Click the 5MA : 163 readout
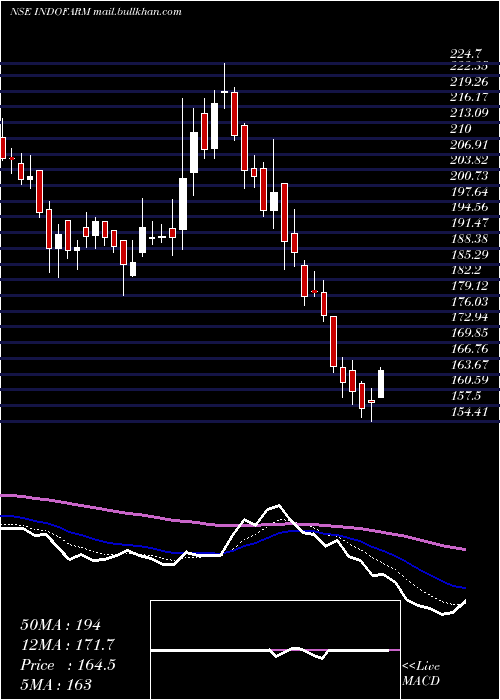 56,684
